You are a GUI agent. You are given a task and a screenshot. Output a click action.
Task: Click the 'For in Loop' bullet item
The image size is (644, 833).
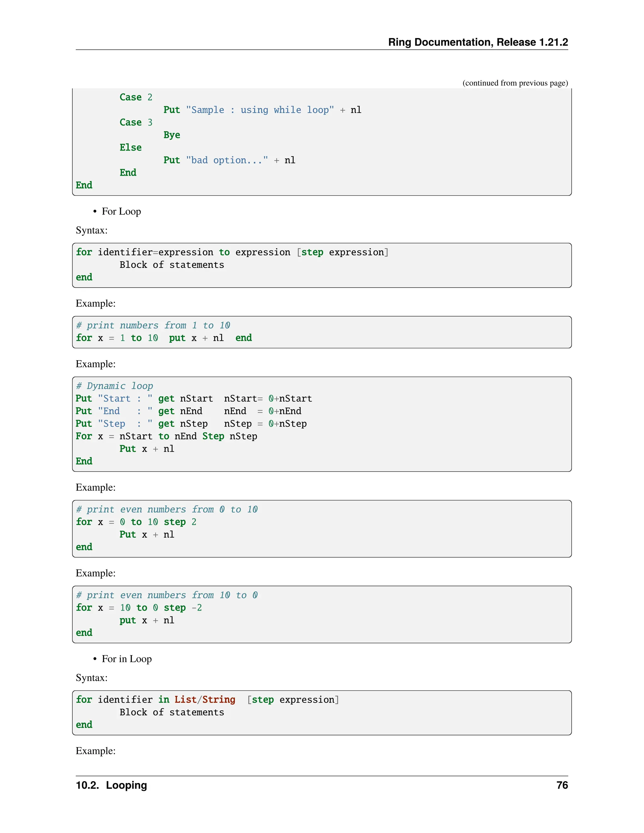[126, 659]
